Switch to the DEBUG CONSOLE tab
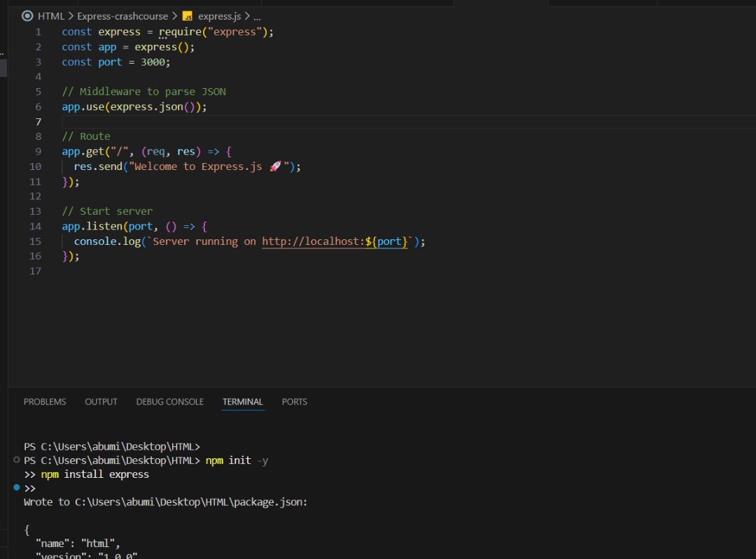The height and width of the screenshot is (559, 756). [x=169, y=402]
